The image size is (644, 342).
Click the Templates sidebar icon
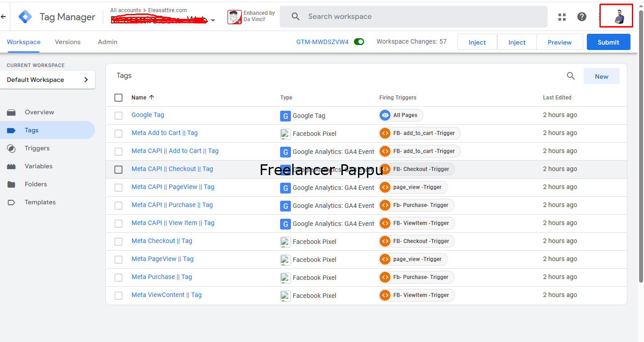click(x=11, y=202)
